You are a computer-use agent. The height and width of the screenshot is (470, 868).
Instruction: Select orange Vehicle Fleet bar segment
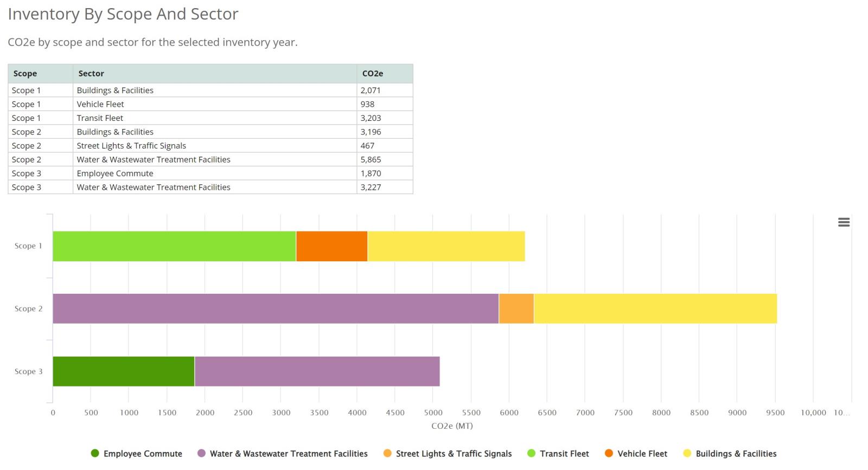[331, 246]
